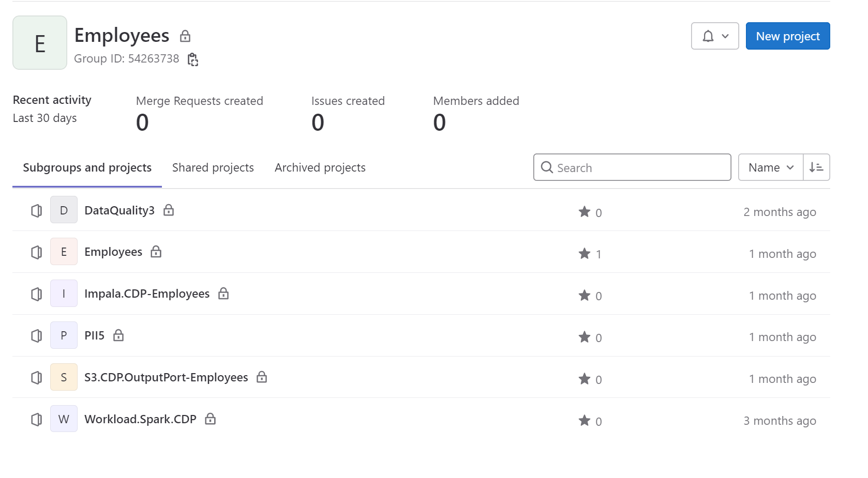Click the lock icon next to Impala.CDP-Employees

pos(223,294)
